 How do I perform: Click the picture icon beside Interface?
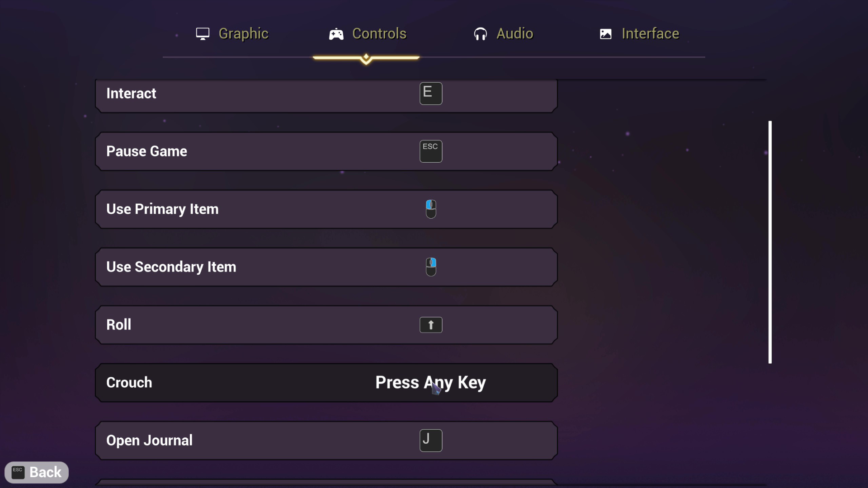coord(605,34)
